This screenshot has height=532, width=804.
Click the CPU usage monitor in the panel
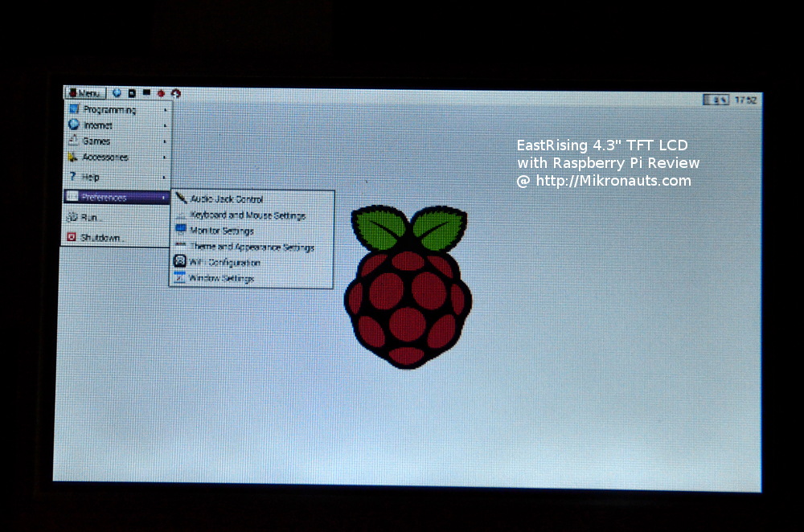pos(716,100)
